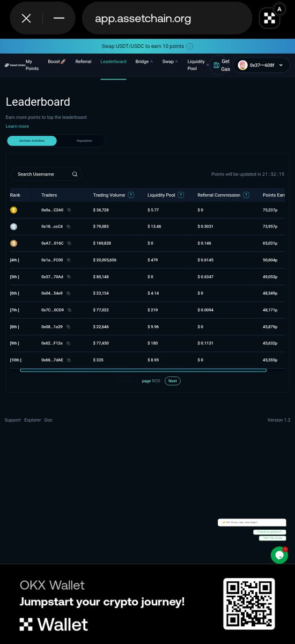Image resolution: width=295 pixels, height=644 pixels.
Task: Open the Liquidity Pool link
Action: click(198, 65)
